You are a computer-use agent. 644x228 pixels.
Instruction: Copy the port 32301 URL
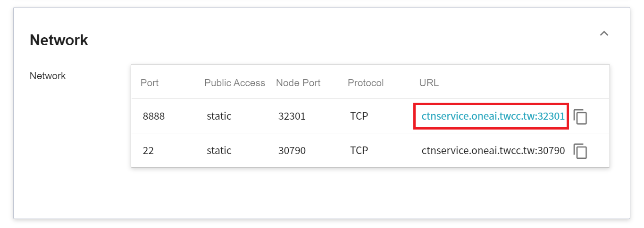coord(580,116)
